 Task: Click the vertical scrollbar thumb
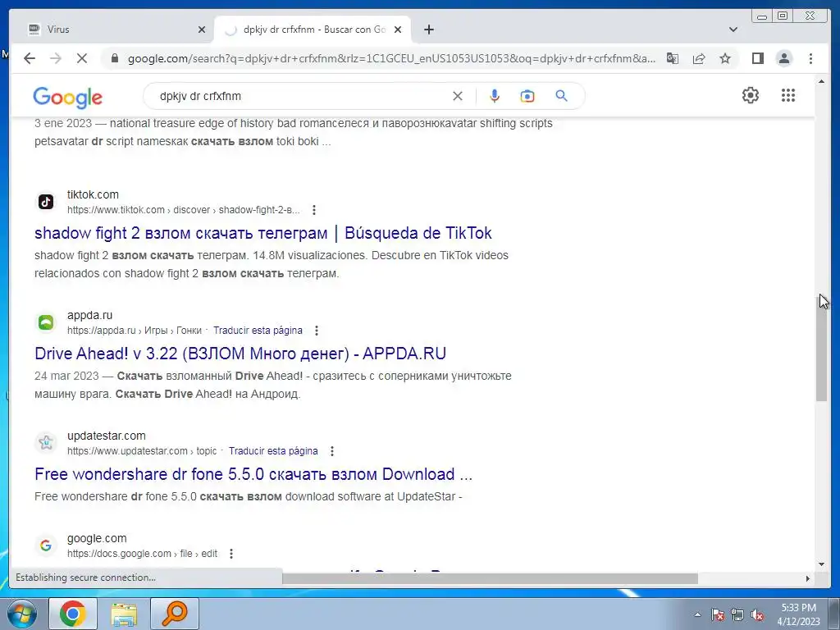[x=821, y=348]
